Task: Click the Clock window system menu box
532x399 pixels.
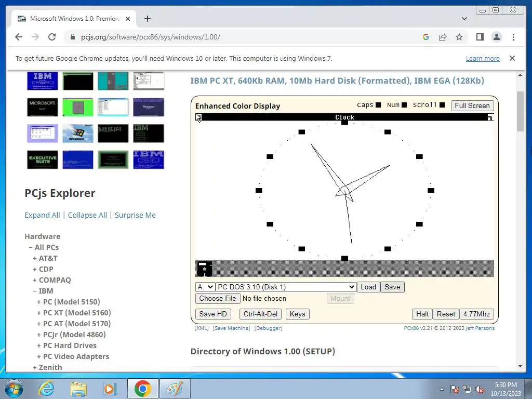Action: pos(198,117)
